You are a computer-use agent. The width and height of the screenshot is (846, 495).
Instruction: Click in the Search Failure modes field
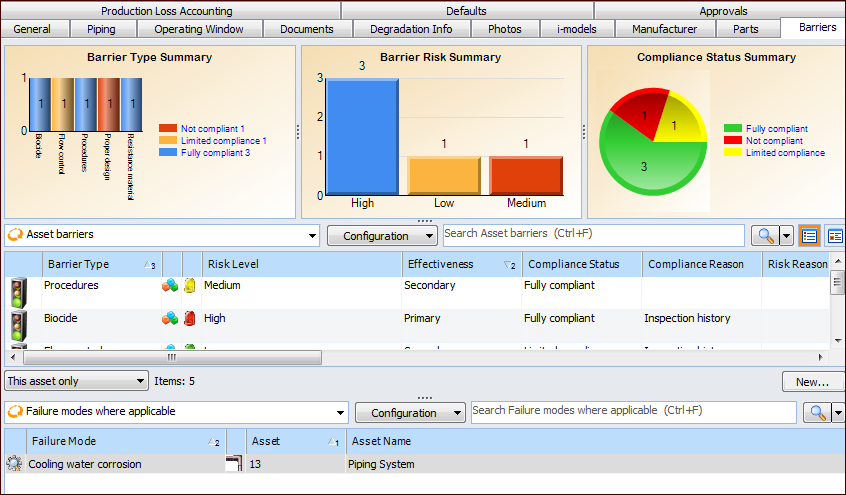[x=633, y=412]
